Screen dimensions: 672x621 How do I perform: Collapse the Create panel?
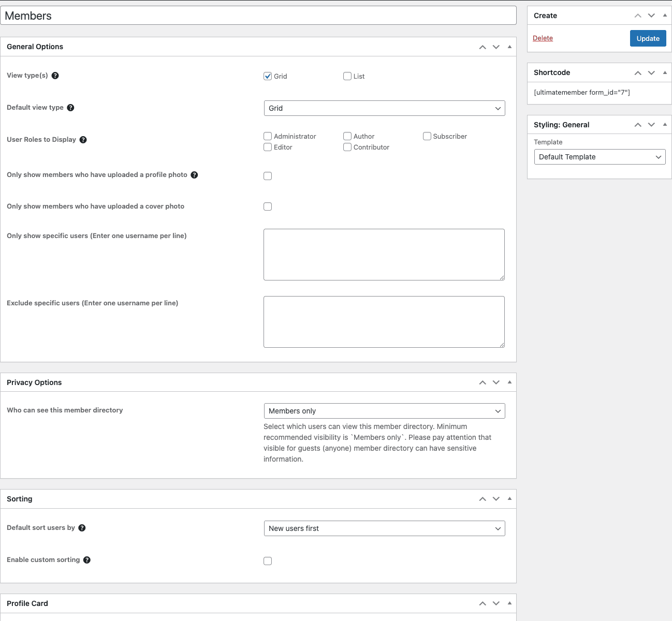pyautogui.click(x=665, y=16)
